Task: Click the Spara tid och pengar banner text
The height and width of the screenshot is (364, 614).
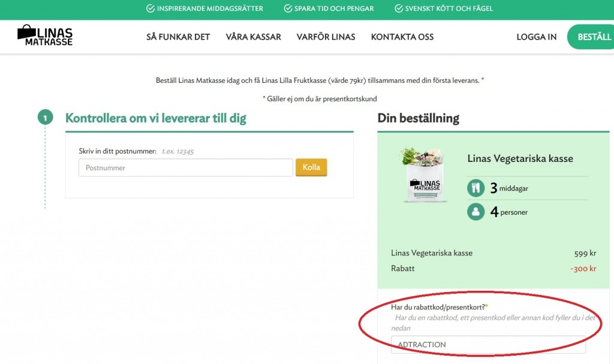Action: 334,8
